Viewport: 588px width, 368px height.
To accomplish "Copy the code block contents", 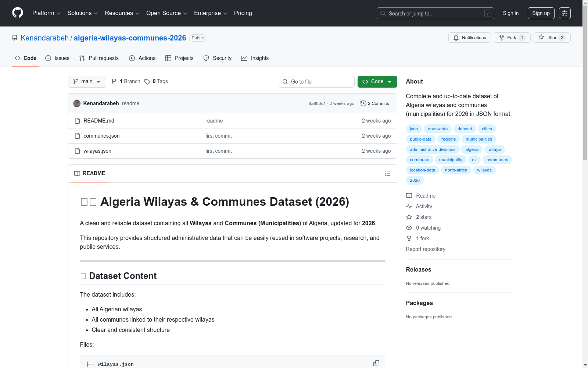I will (376, 363).
